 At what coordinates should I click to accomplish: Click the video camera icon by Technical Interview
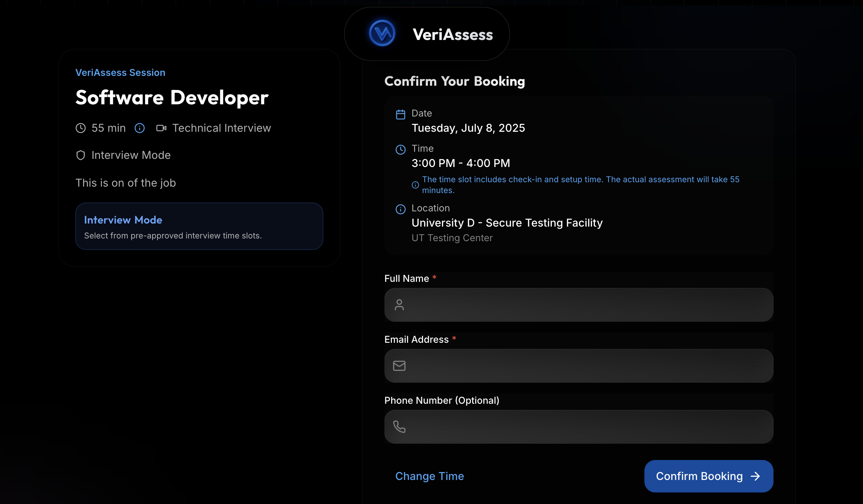(161, 128)
